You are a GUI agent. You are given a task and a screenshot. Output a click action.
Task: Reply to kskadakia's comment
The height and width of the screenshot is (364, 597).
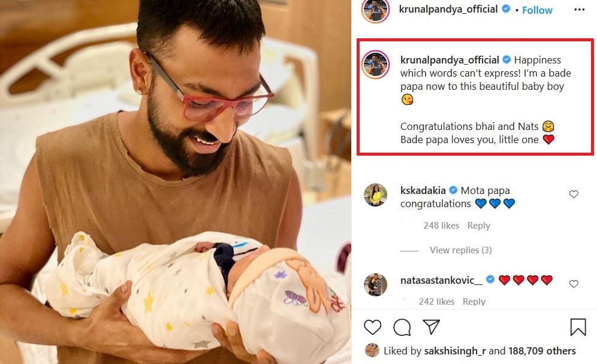478,226
